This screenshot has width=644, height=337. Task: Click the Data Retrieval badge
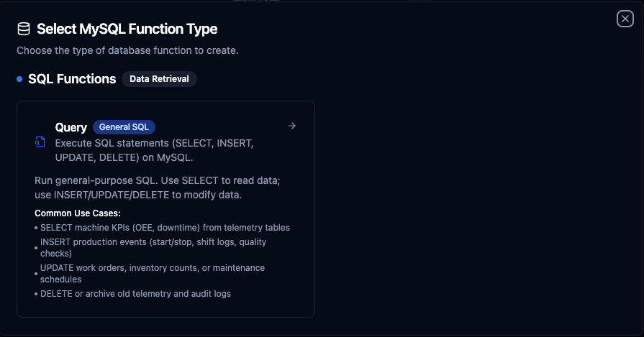point(159,79)
